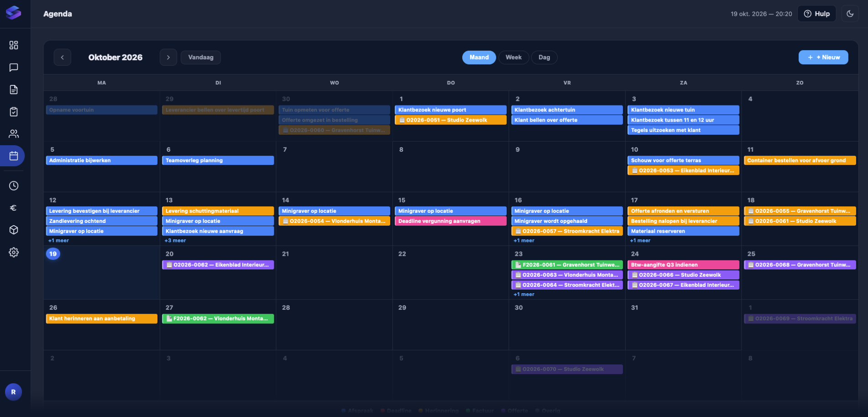868x417 pixels.
Task: Open the tasks clipboard sidebar icon
Action: point(14,112)
